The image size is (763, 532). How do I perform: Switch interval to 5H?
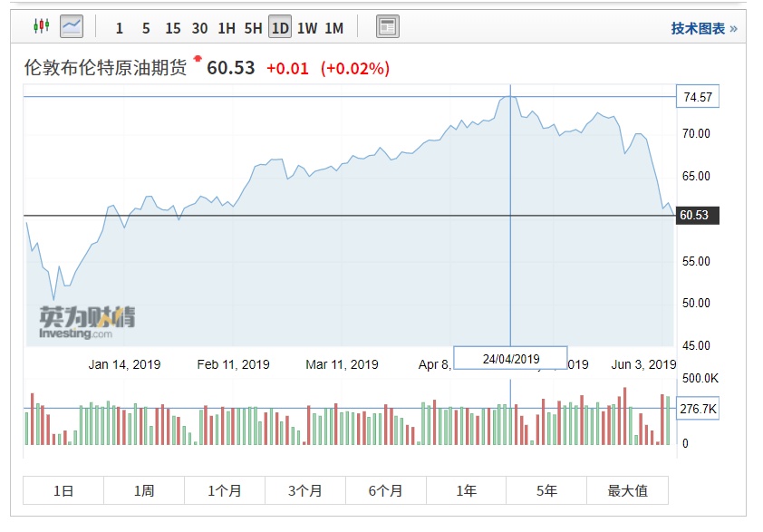click(x=253, y=28)
